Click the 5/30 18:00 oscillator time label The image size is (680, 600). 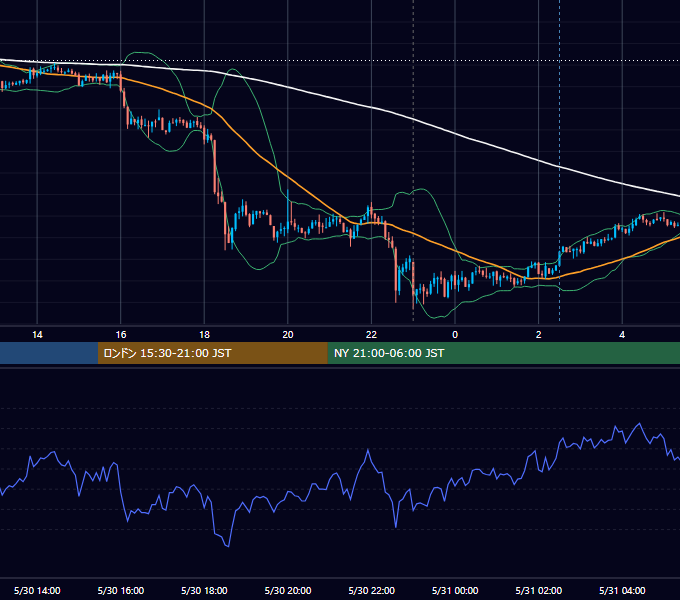tap(204, 590)
